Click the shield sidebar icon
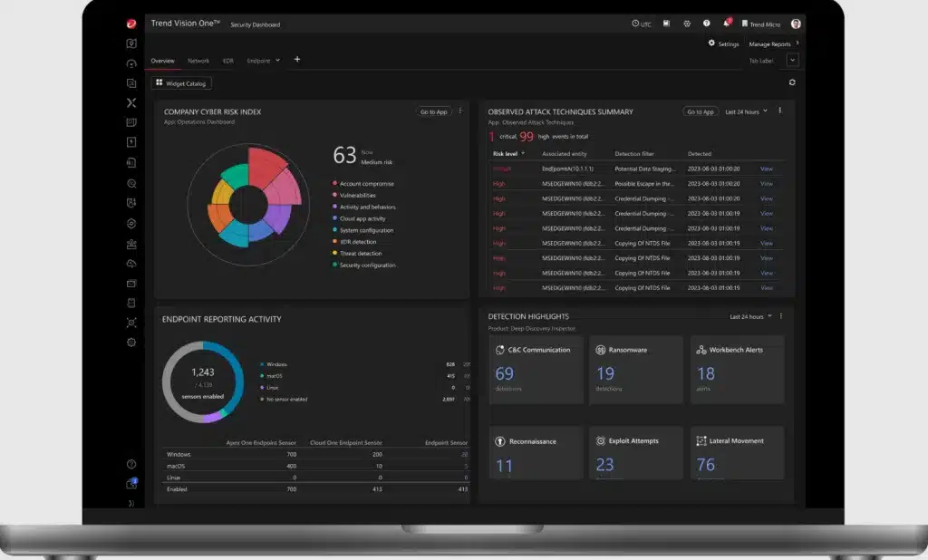Viewport: 928px width, 560px height. pos(131,203)
